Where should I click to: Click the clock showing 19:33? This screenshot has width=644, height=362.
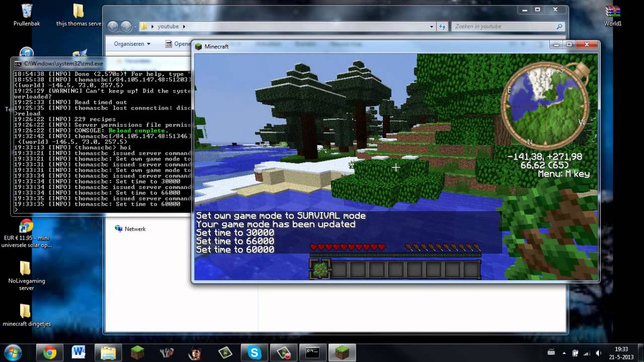pyautogui.click(x=621, y=352)
